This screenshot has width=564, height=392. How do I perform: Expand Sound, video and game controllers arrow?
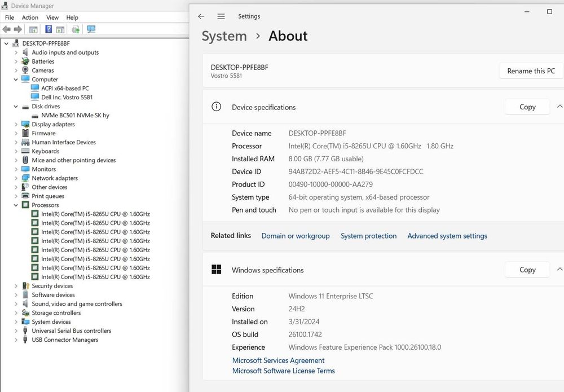(x=16, y=304)
